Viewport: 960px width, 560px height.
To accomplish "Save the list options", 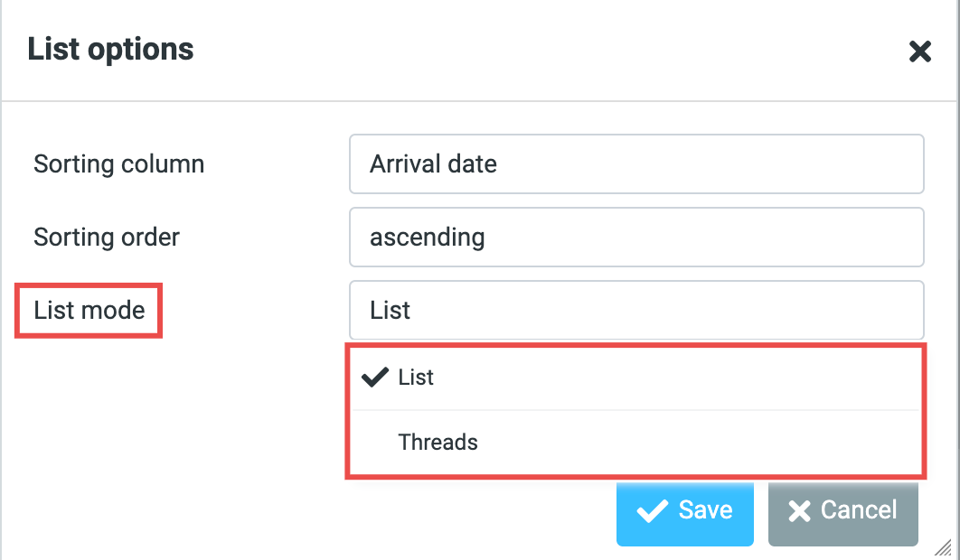I will pyautogui.click(x=684, y=511).
